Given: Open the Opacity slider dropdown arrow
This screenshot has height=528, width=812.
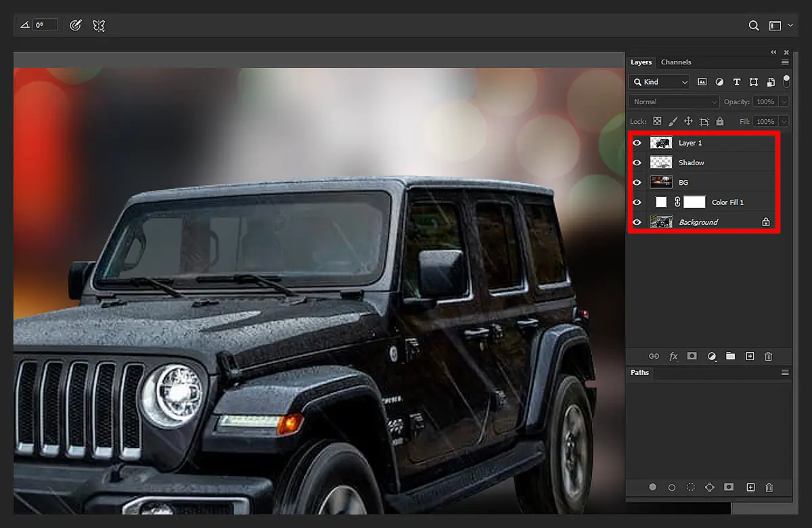Looking at the screenshot, I should pos(784,102).
